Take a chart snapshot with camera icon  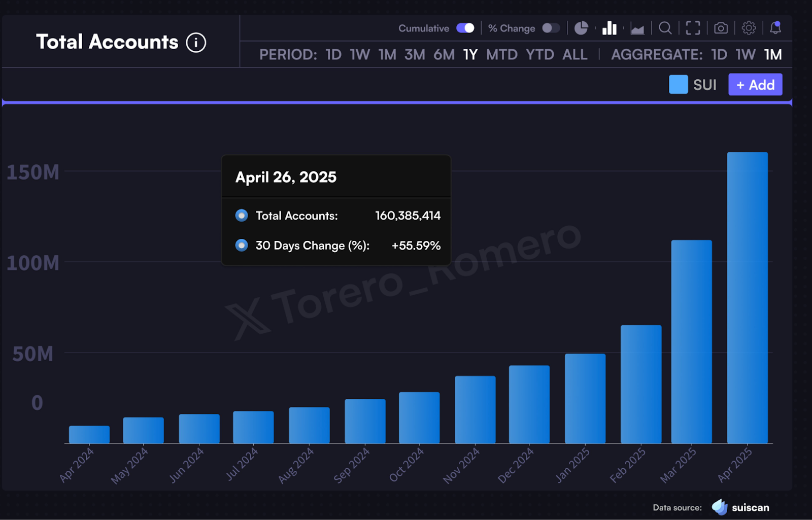point(721,28)
